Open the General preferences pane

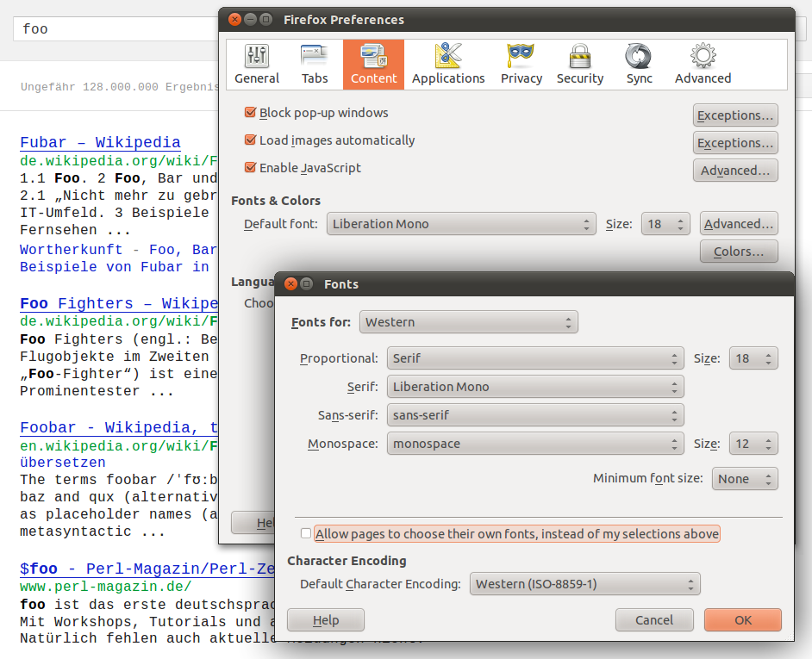257,65
